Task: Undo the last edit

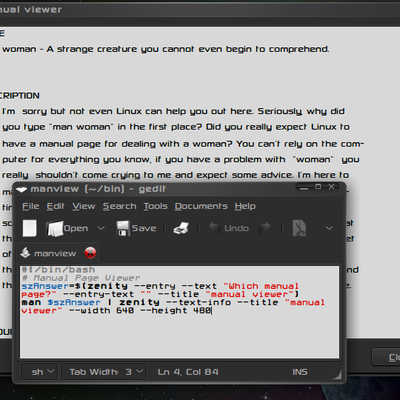Action: click(229, 228)
